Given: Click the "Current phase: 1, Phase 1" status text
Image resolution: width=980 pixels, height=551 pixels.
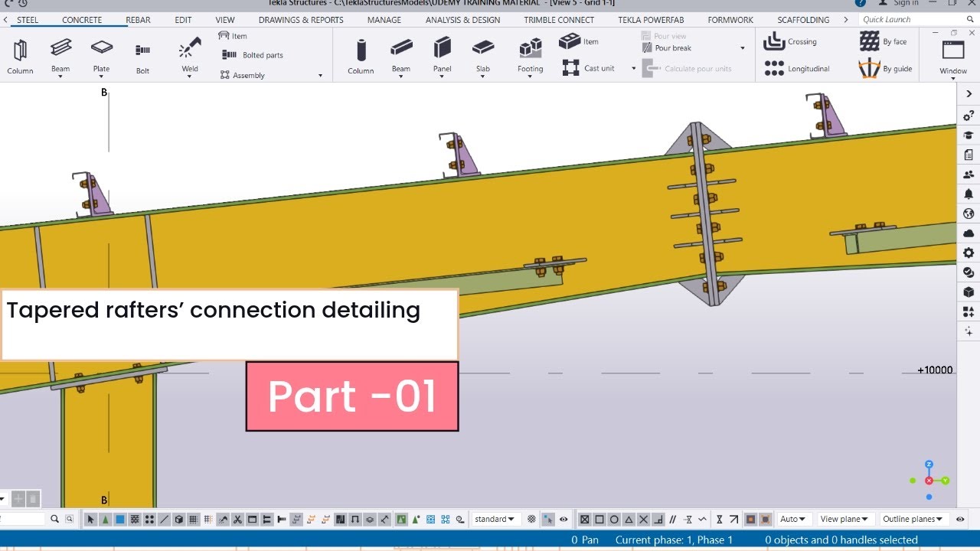Looking at the screenshot, I should (674, 540).
